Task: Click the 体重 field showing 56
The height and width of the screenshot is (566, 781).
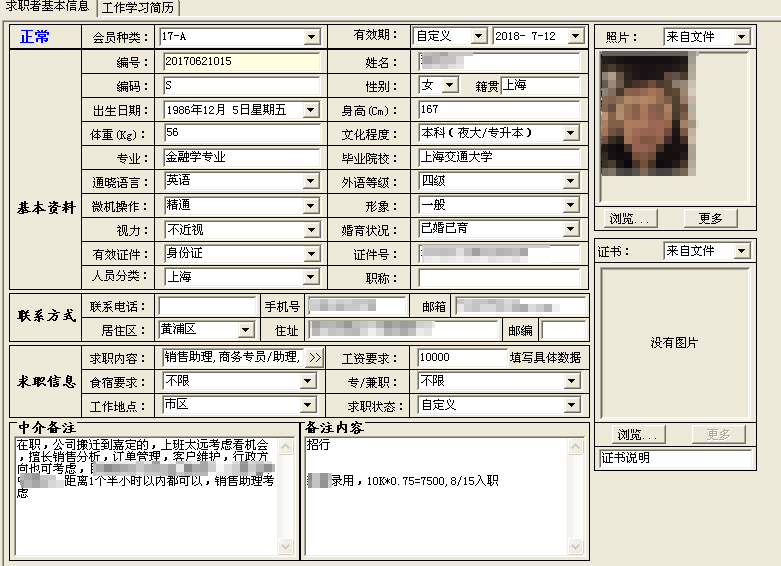Action: 242,133
